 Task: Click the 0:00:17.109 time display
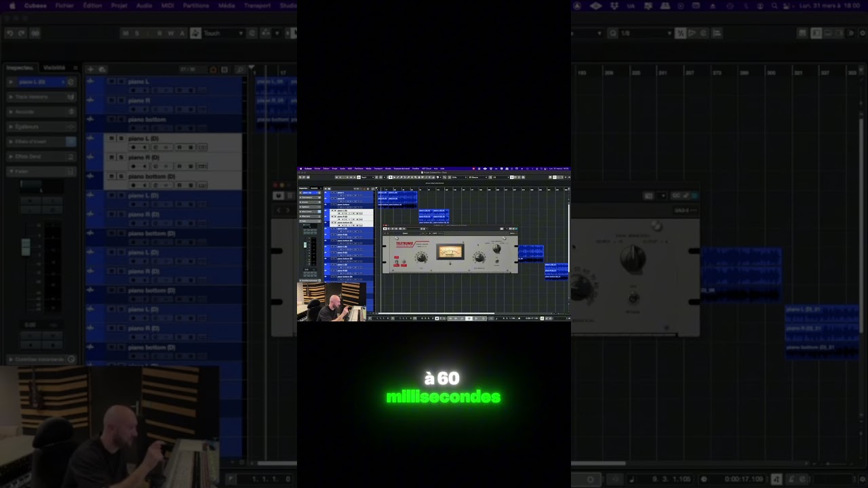point(743,479)
